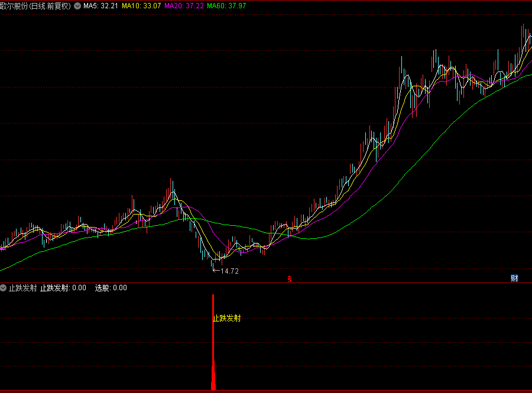The image size is (532, 393).
Task: Click the red signal spike bar
Action: [213, 343]
